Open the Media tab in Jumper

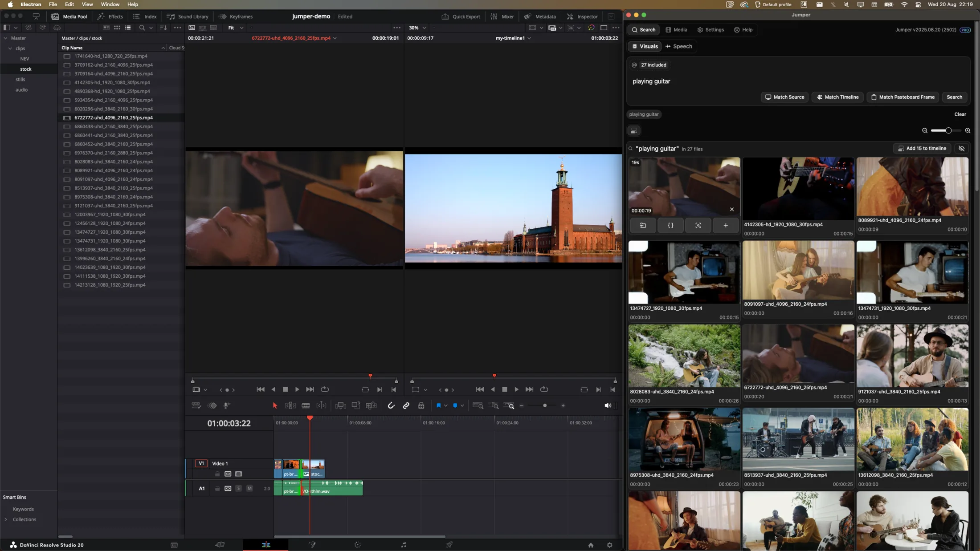[x=676, y=30]
